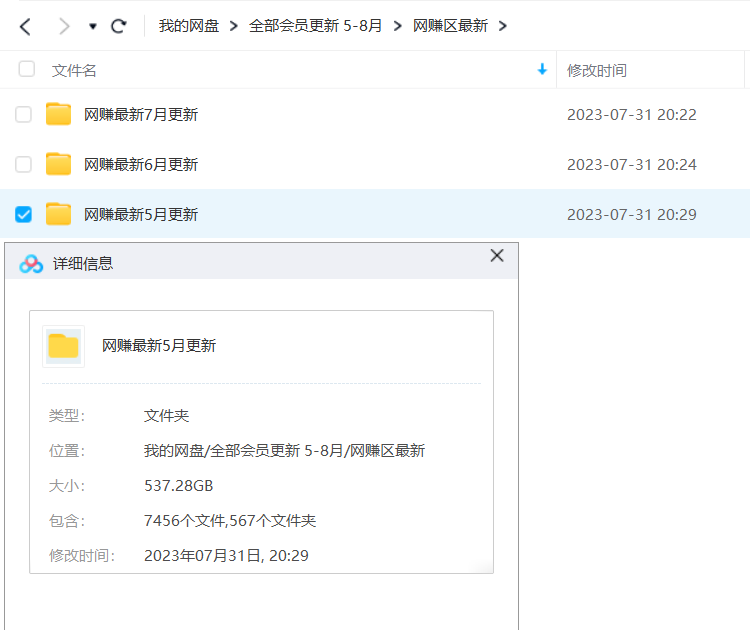Expand the chevron after 网赚区最新 breadcrumb
The height and width of the screenshot is (630, 750).
click(502, 26)
